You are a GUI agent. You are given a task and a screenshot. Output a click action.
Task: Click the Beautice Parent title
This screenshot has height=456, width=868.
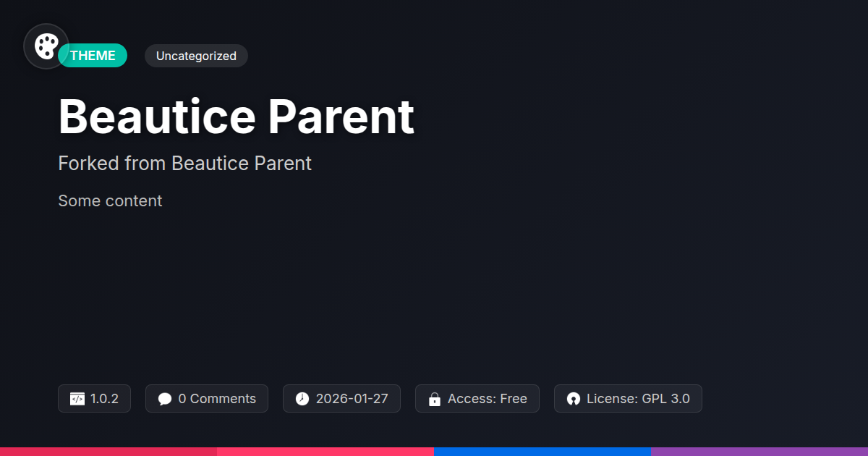pos(236,116)
